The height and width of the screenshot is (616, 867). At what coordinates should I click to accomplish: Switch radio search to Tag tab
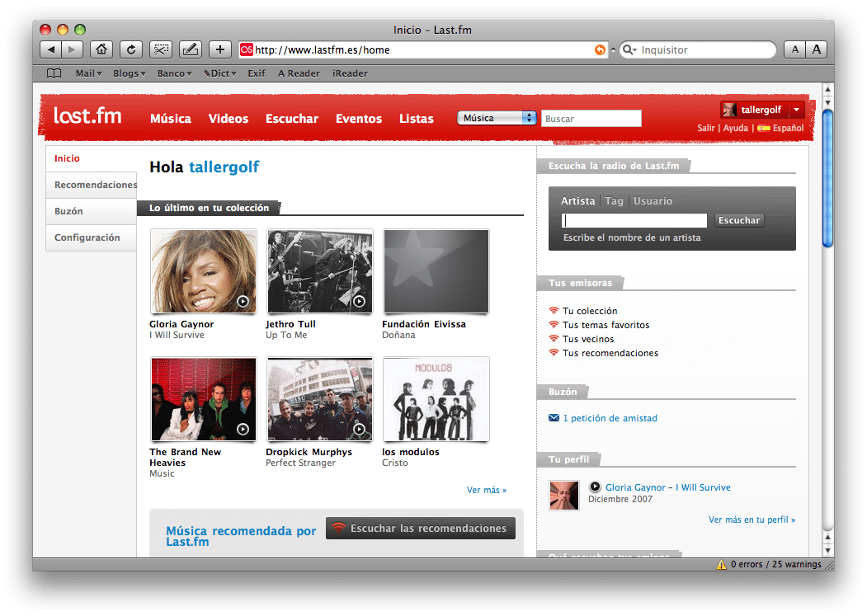(614, 200)
